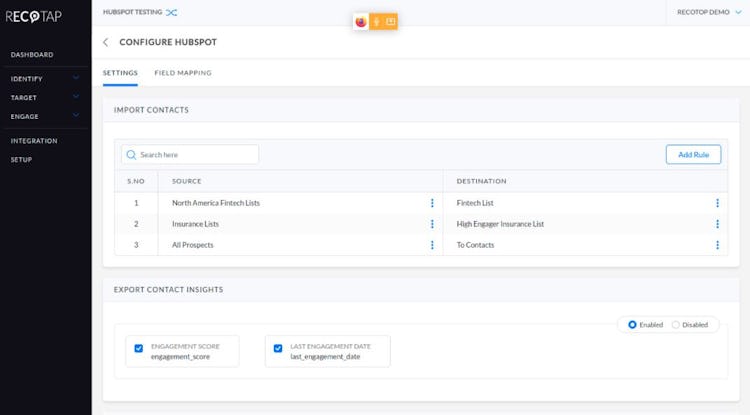Select the Disabled radio button

[x=675, y=325]
